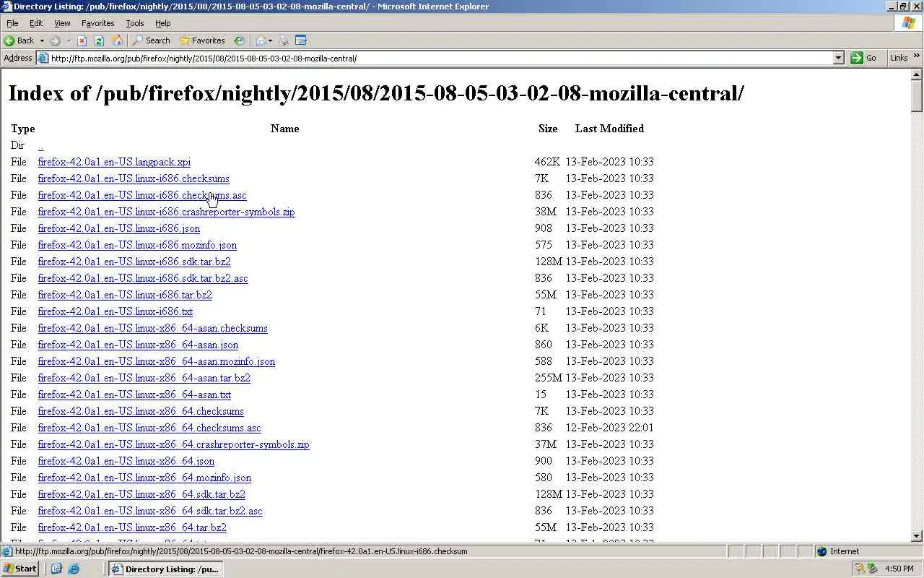Download linux-x86_64.crashreporter-symbols.zip

173,444
